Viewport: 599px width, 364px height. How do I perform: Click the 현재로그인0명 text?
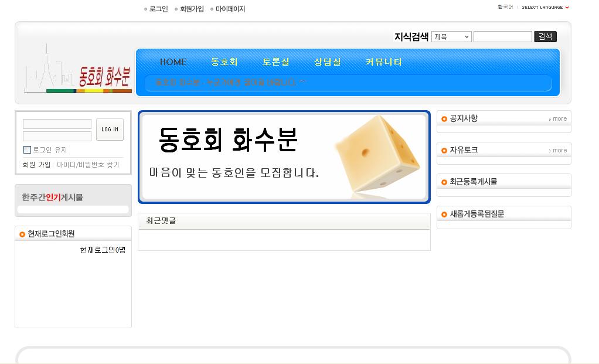pyautogui.click(x=103, y=250)
